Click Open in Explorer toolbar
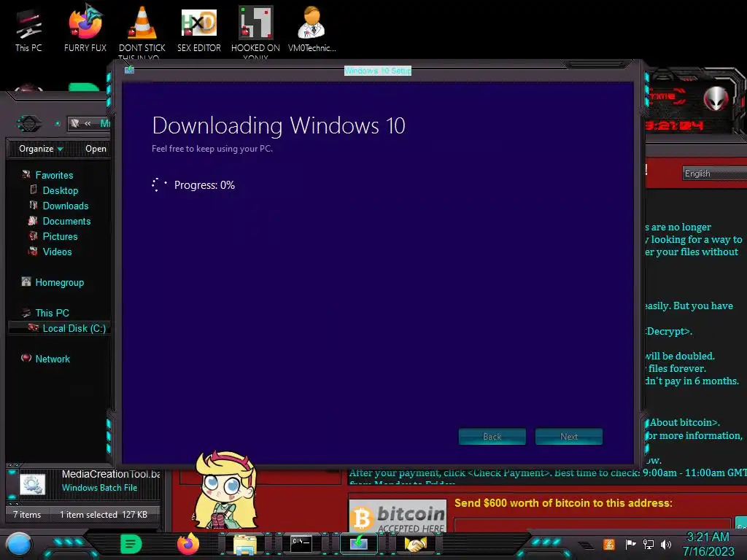Image resolution: width=747 pixels, height=560 pixels. (96, 149)
